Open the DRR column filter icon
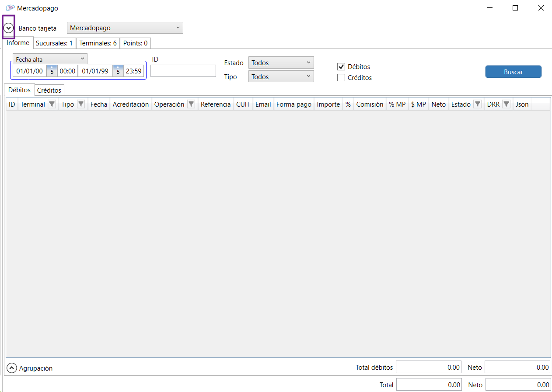The height and width of the screenshot is (392, 552). (506, 104)
